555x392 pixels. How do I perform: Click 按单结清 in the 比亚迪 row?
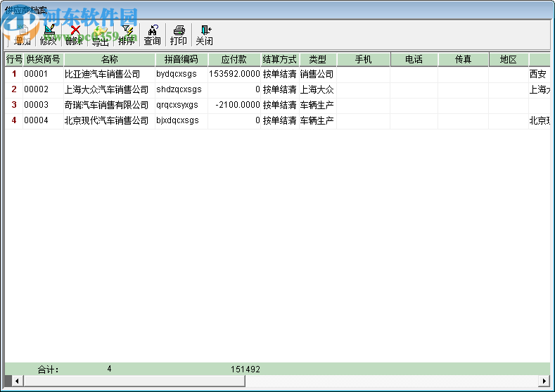(x=280, y=74)
